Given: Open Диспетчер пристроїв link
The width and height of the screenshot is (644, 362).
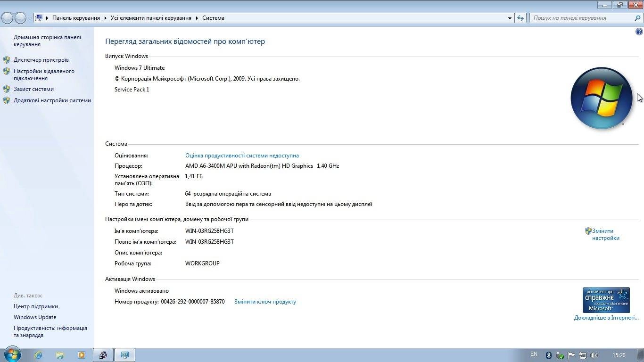Looking at the screenshot, I should [x=41, y=60].
